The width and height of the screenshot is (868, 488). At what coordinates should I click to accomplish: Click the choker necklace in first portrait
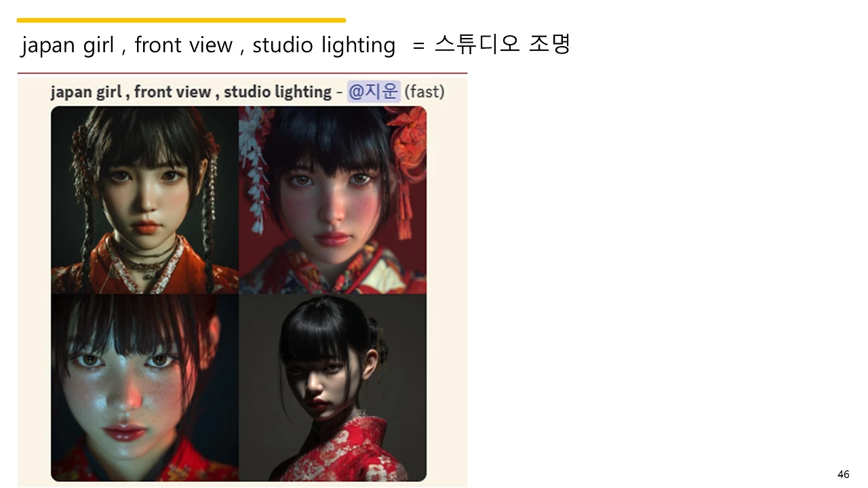pos(146,253)
